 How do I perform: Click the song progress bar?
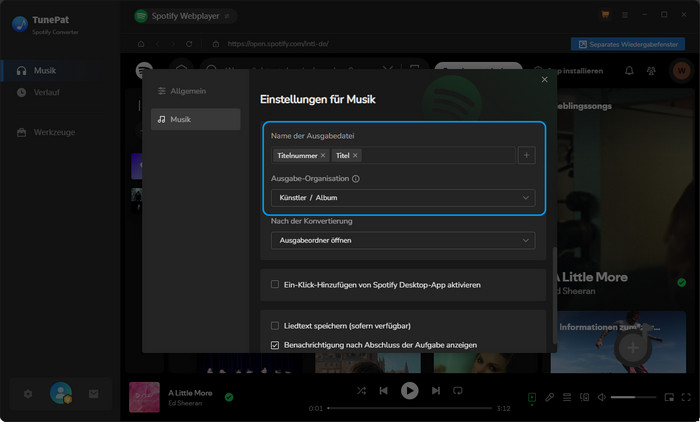408,408
